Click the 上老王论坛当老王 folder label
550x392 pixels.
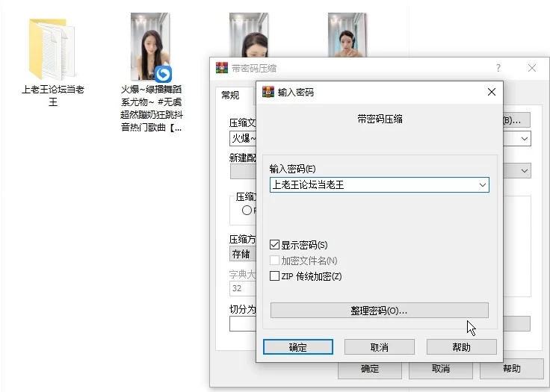point(53,96)
